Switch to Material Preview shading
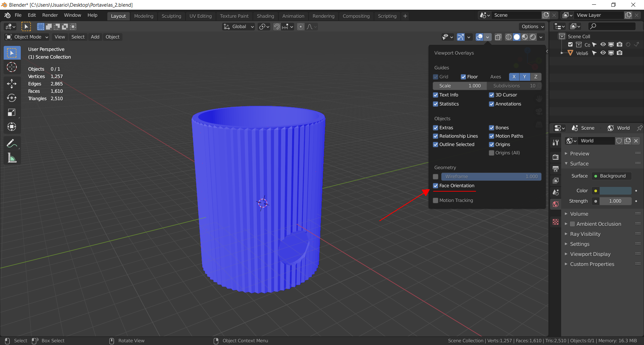This screenshot has height=345, width=644. (x=525, y=37)
